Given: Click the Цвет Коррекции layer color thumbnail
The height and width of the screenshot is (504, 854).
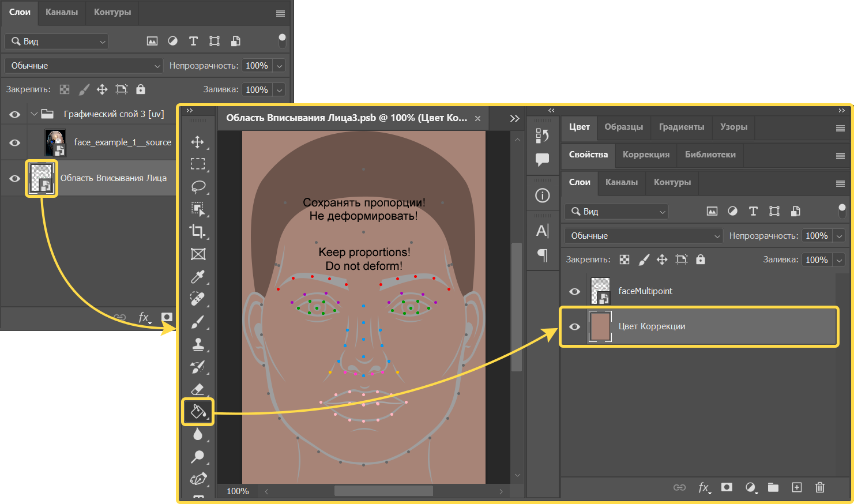Looking at the screenshot, I should click(600, 326).
